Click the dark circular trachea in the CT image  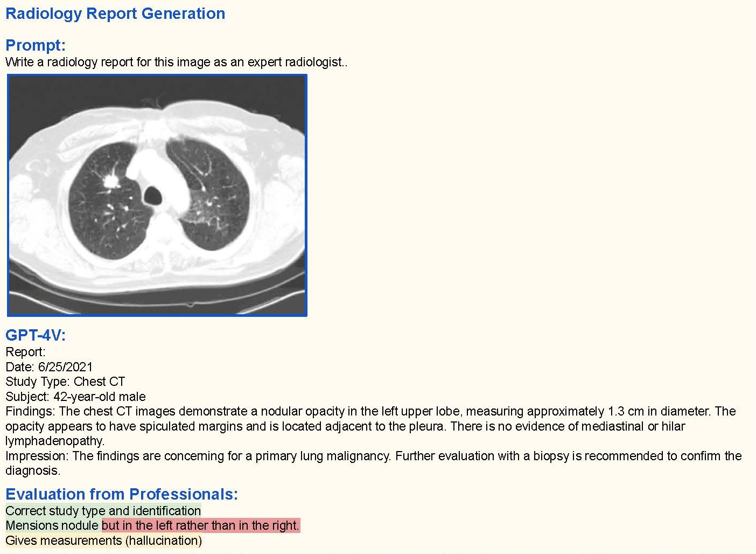153,194
